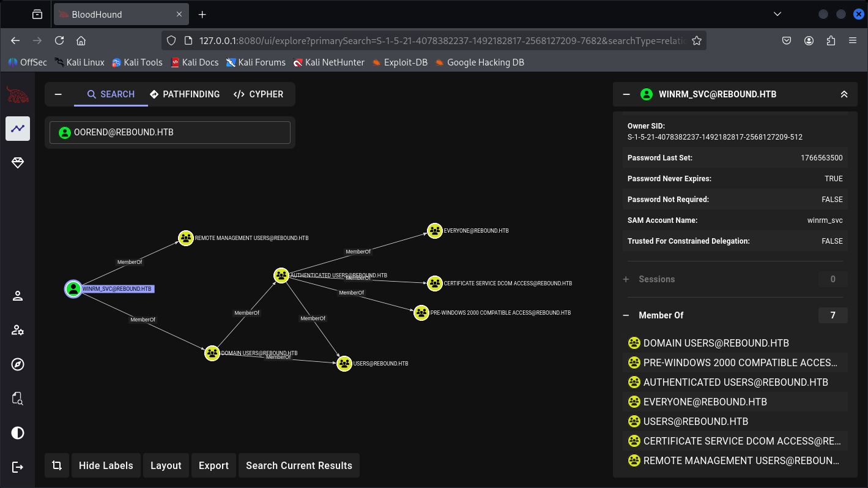Hide Labels on the graph

click(106, 465)
